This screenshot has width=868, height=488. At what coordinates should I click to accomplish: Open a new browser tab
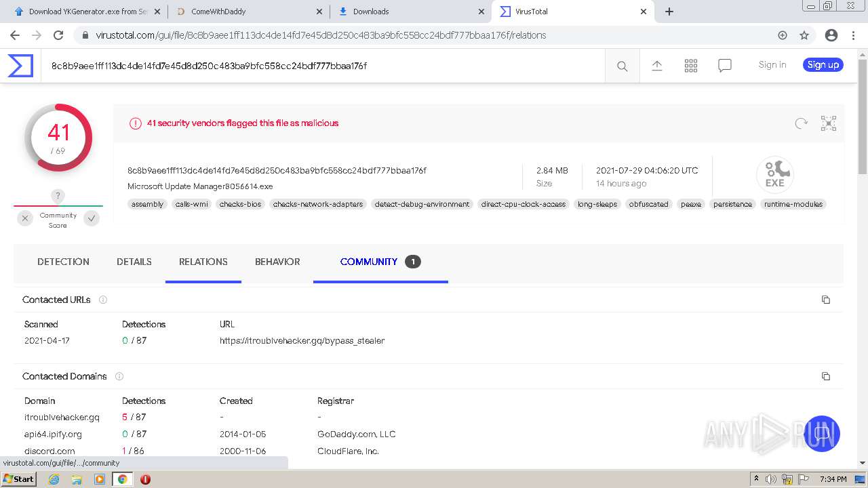click(669, 12)
